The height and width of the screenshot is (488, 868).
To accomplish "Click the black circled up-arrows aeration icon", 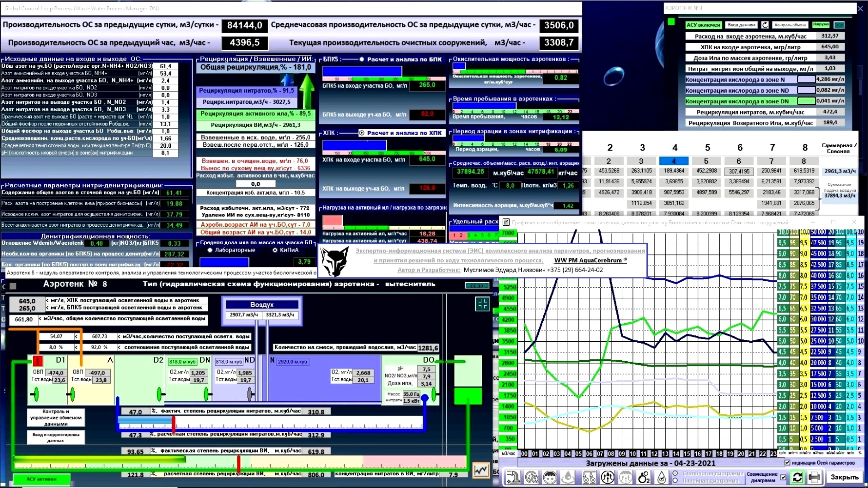I will coord(608,477).
